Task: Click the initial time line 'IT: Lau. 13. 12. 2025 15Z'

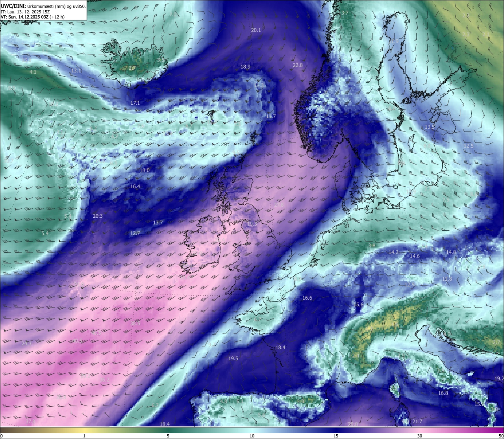Action: 25,12
